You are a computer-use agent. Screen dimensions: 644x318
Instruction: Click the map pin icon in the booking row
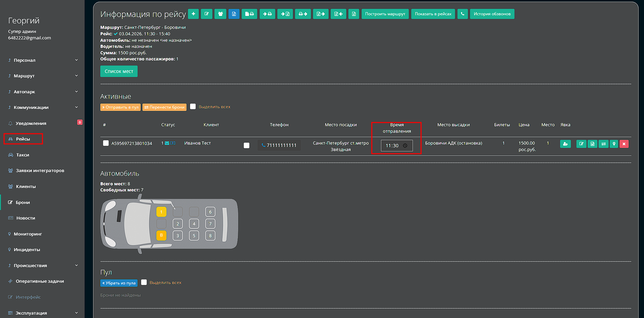point(614,144)
